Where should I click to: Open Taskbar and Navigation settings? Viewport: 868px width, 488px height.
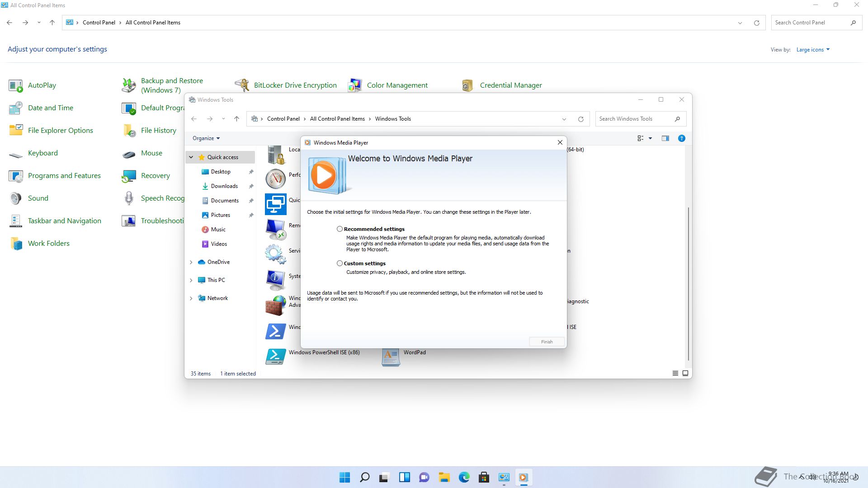[55, 221]
